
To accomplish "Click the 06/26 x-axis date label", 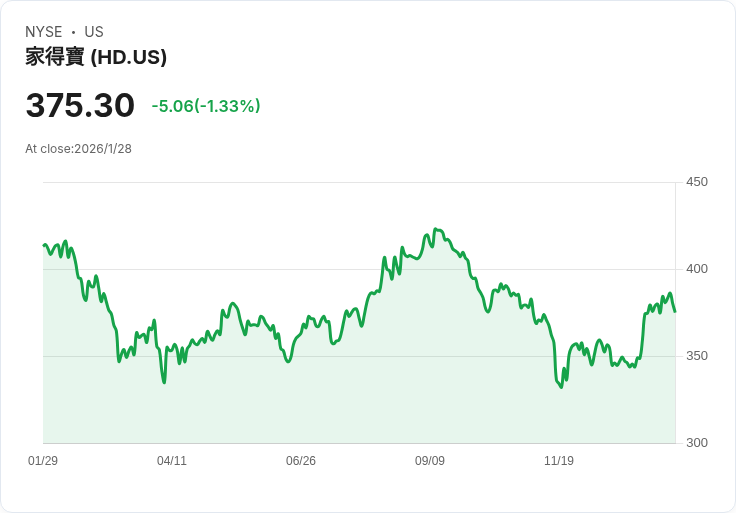I will point(301,461).
